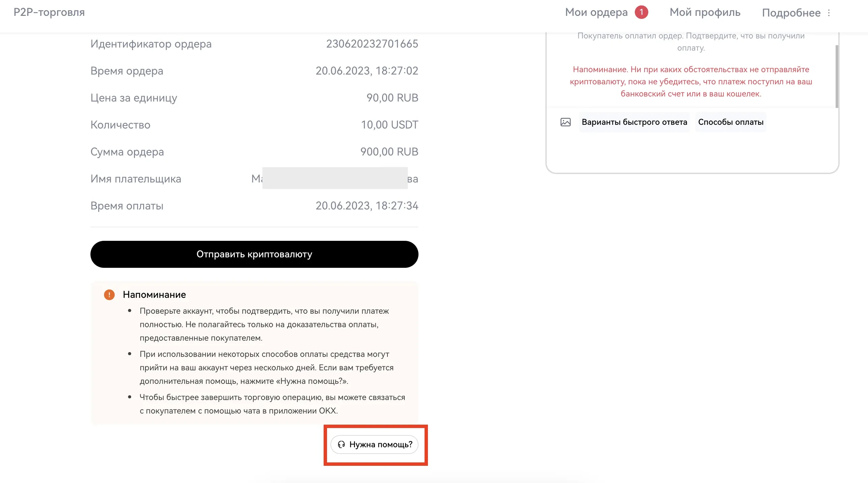Click the red notification badge on Мои ордера
This screenshot has height=483, width=868.
coord(641,12)
